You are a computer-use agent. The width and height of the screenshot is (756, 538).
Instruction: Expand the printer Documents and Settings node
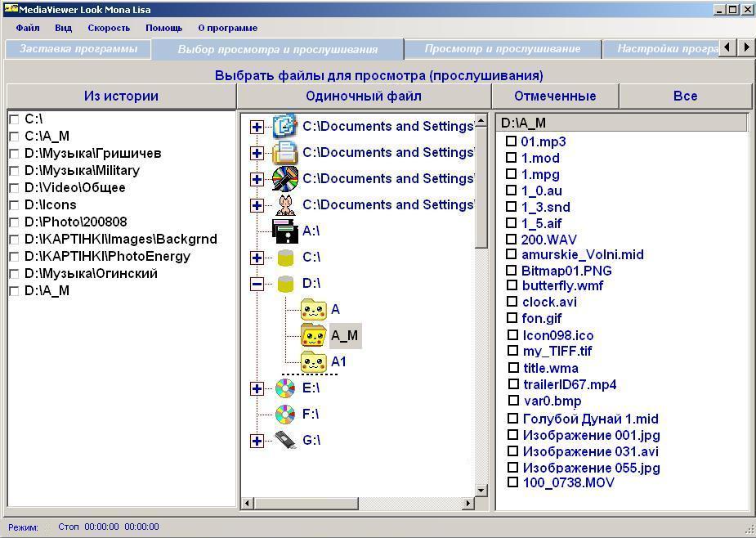tap(257, 153)
